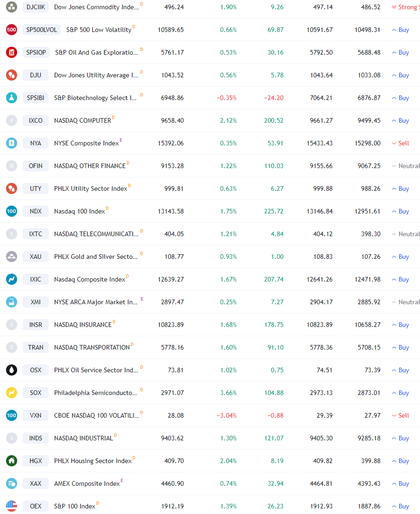Open the VXN ticker badge

[36, 415]
